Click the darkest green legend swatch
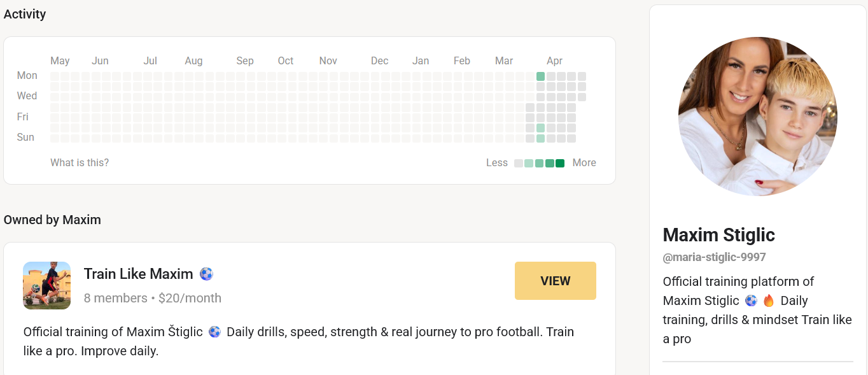This screenshot has width=868, height=375. coord(560,163)
